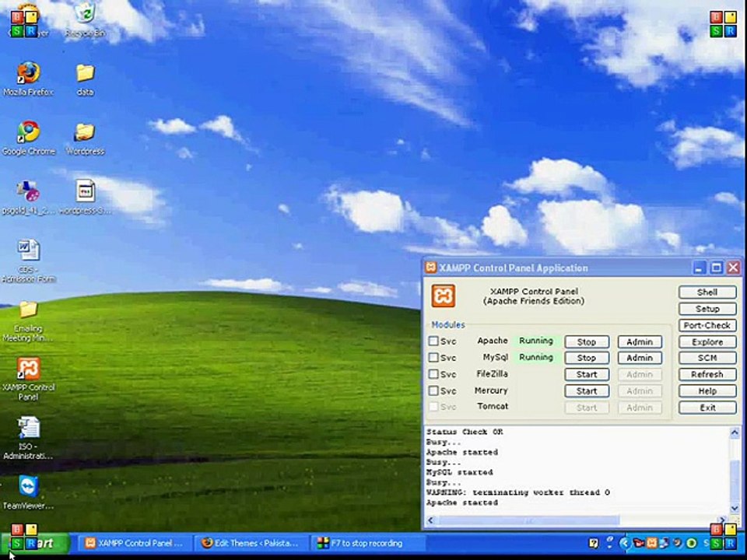Screen dimensions: 747x560
Task: Click the "Mercury" module label
Action: pos(491,390)
